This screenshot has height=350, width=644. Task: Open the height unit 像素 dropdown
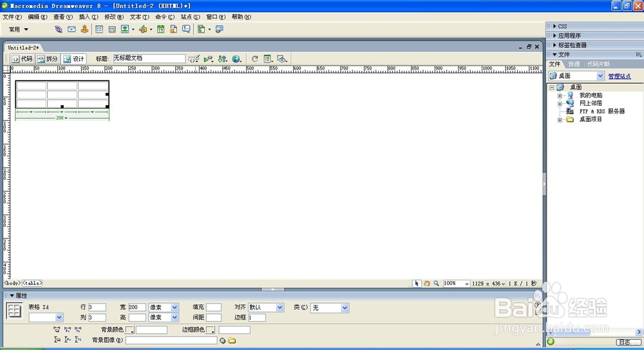175,318
